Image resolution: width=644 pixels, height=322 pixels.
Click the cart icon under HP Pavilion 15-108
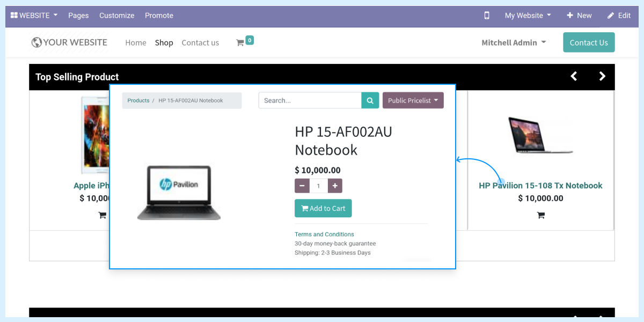[540, 215]
